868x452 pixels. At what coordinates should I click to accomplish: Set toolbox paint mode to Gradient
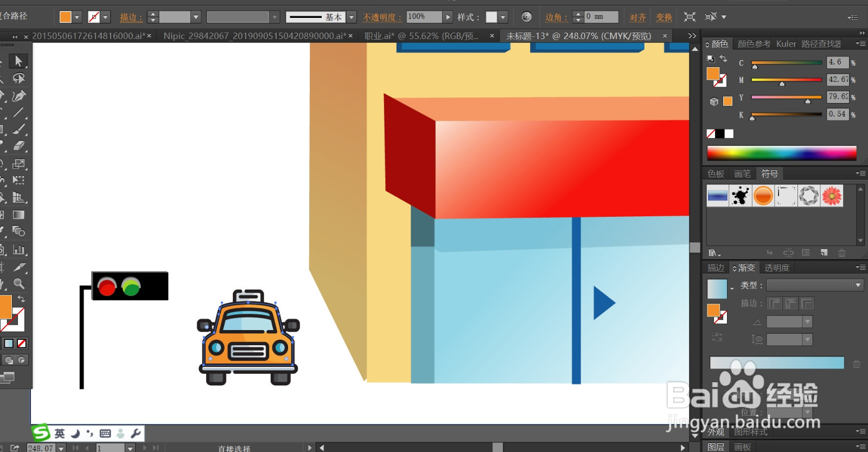point(9,343)
